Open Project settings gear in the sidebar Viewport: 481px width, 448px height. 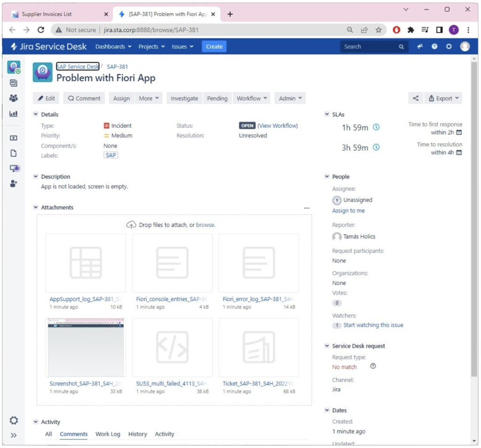pyautogui.click(x=14, y=420)
